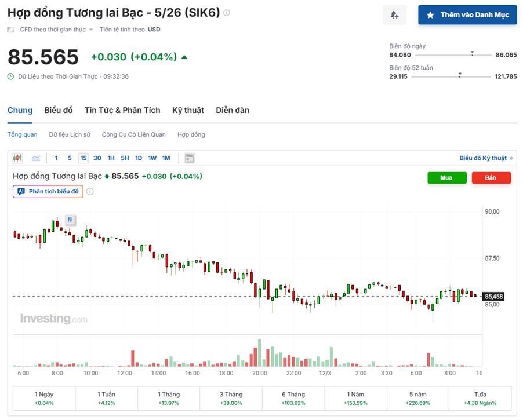This screenshot has height=420, width=523.
Task: Click the Biên độ ngày range slider marker
Action: coord(472,53)
